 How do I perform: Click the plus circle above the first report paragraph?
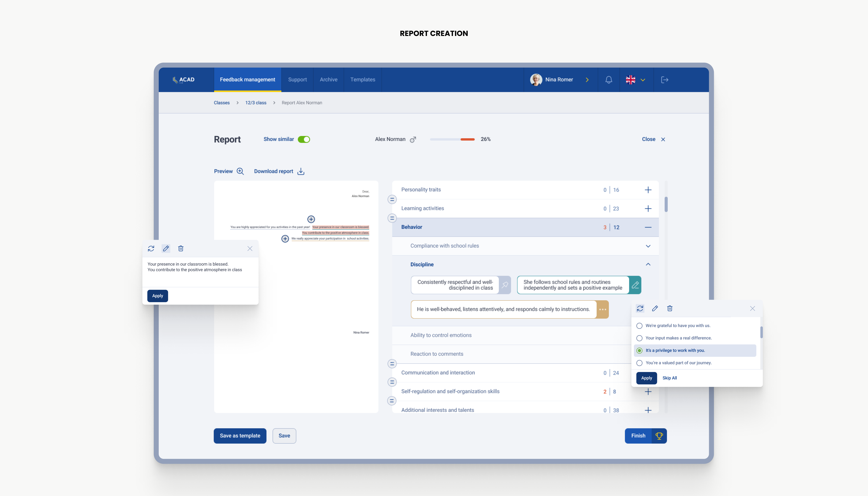click(311, 219)
